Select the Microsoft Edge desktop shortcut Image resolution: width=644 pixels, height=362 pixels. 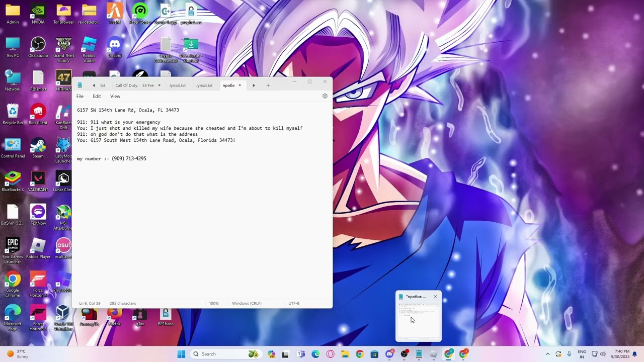13,318
